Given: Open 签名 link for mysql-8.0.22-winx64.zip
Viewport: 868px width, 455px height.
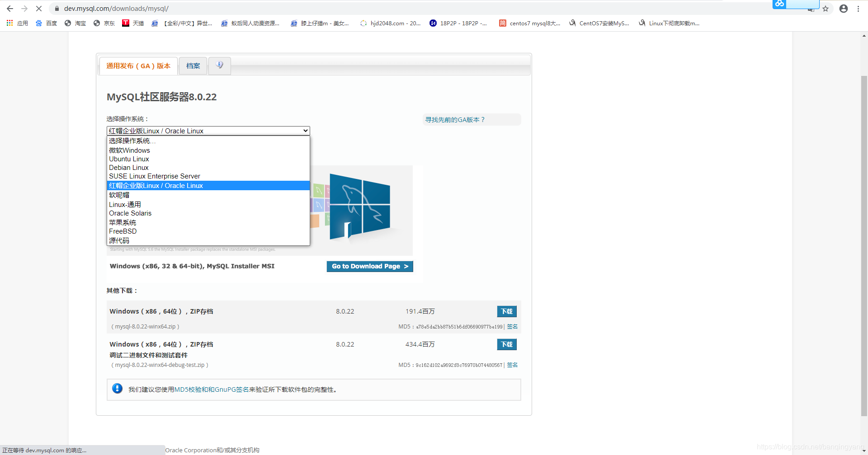Looking at the screenshot, I should pos(512,326).
